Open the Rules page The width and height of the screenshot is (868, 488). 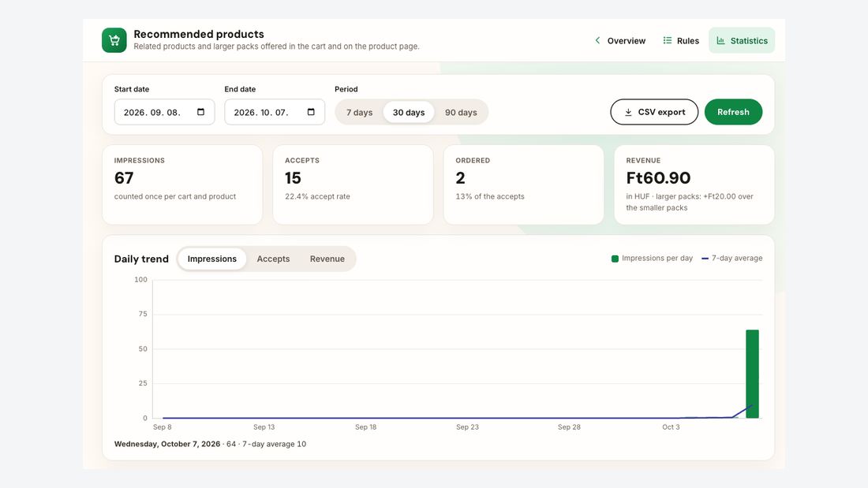(681, 40)
